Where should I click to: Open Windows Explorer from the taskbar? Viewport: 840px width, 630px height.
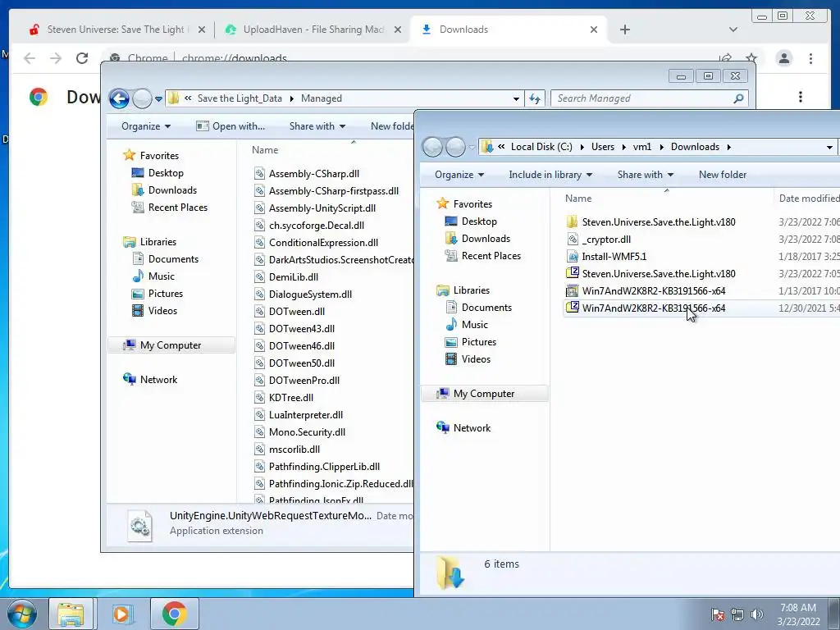(71, 614)
